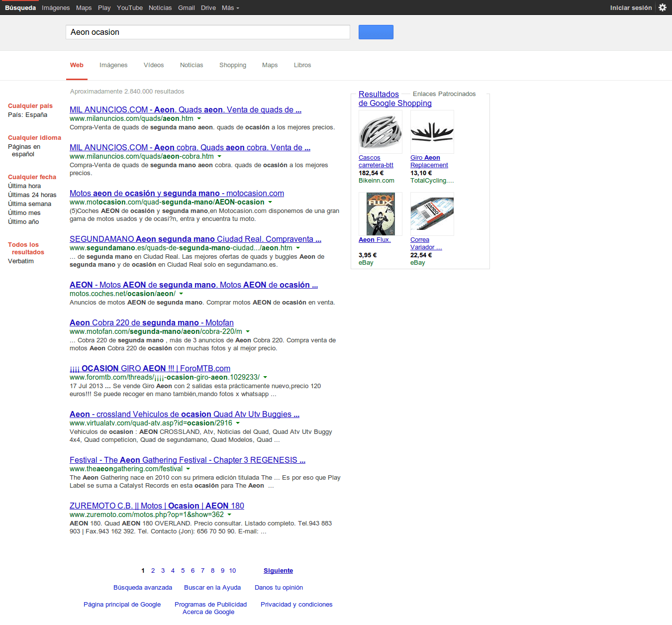Open Página principal de Google link

122,605
